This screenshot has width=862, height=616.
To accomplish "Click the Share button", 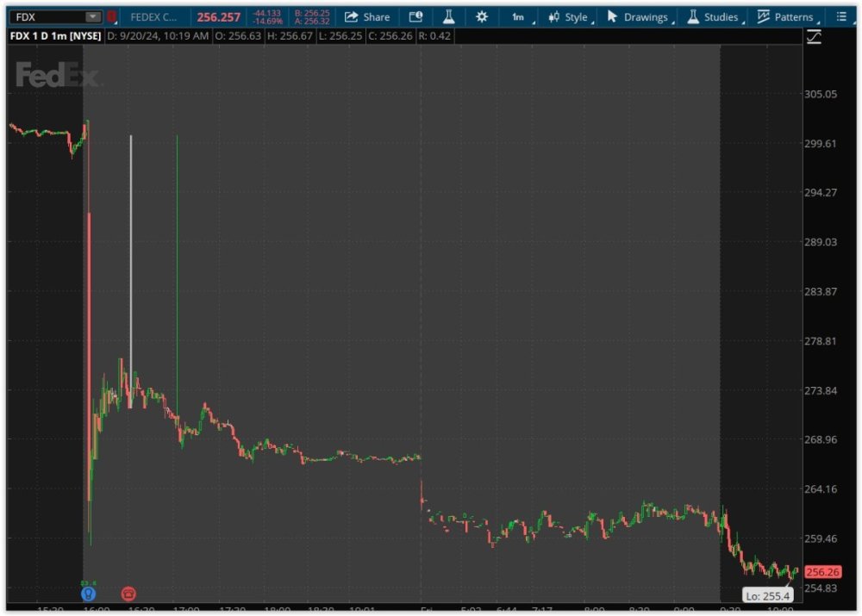I will pyautogui.click(x=367, y=16).
